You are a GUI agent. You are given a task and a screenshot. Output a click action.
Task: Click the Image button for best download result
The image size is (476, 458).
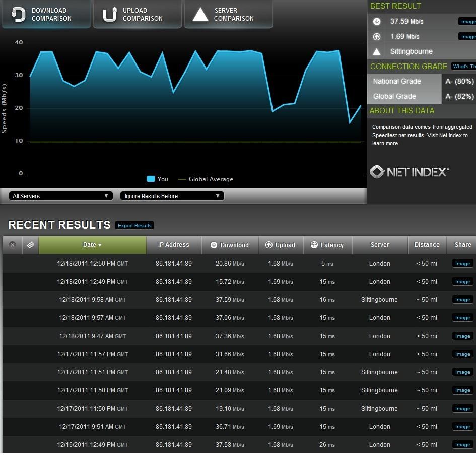[x=467, y=22]
